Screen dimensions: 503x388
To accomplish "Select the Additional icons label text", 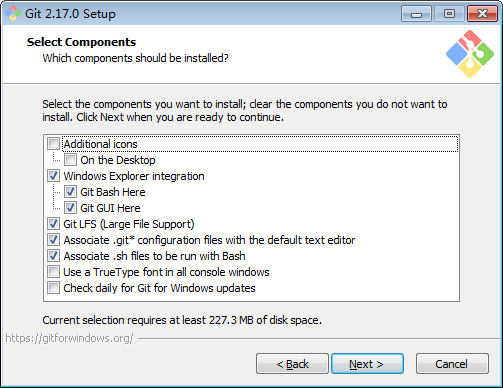I will pos(100,144).
